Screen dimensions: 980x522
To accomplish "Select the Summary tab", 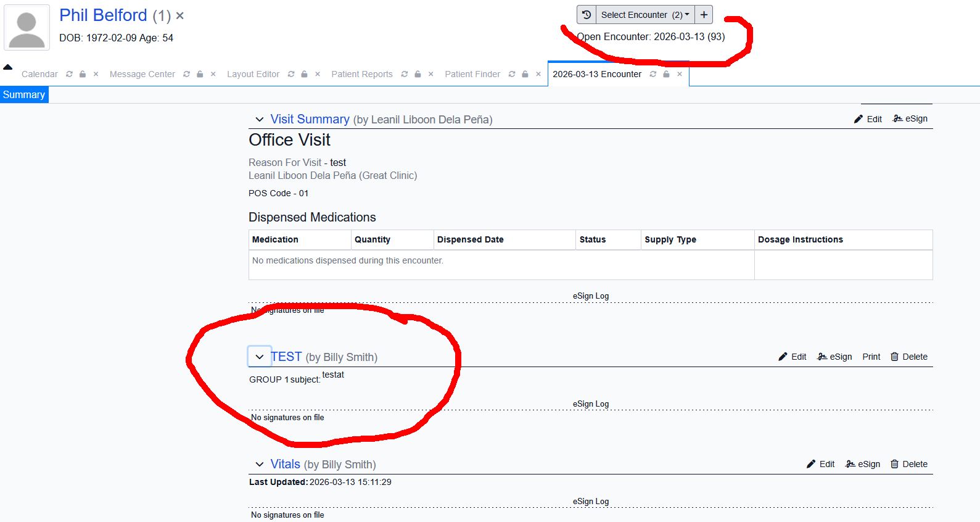I will pyautogui.click(x=24, y=94).
